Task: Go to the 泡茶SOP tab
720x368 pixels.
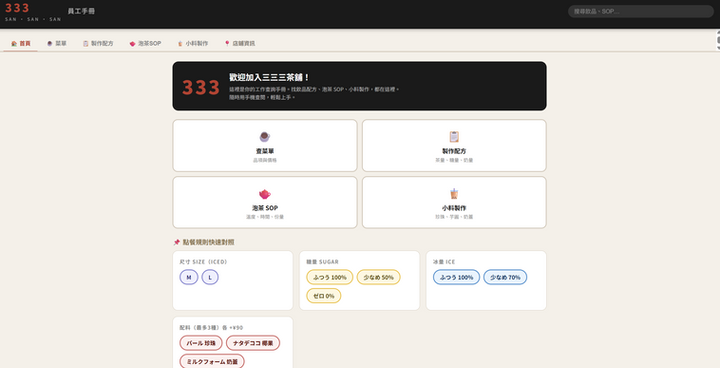Action: click(145, 43)
